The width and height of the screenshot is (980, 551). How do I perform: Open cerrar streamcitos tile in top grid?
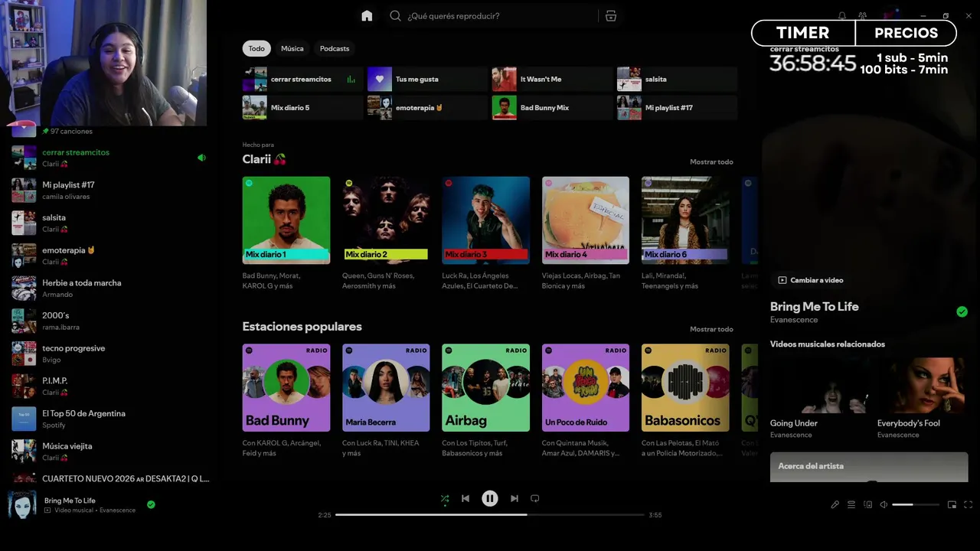(302, 79)
